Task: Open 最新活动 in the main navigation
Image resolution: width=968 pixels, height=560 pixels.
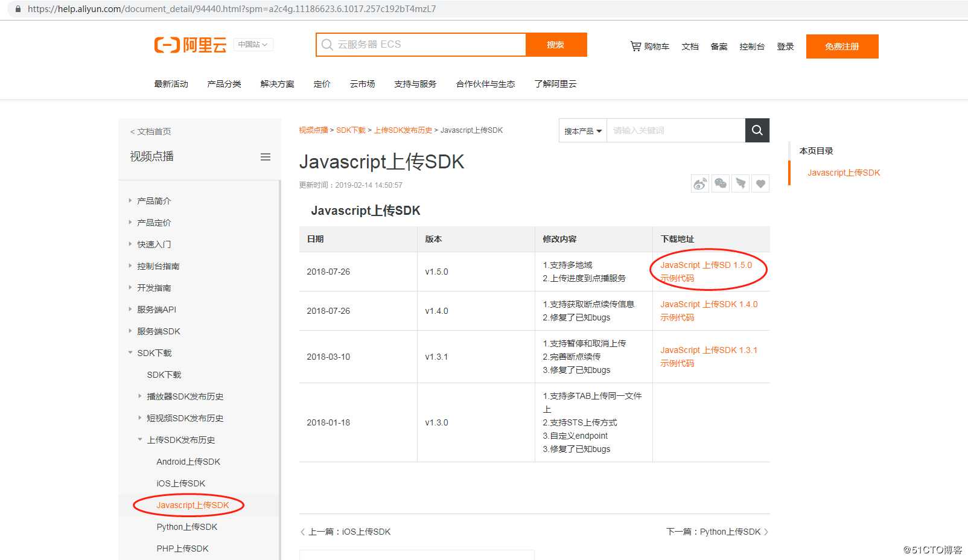Action: (171, 84)
